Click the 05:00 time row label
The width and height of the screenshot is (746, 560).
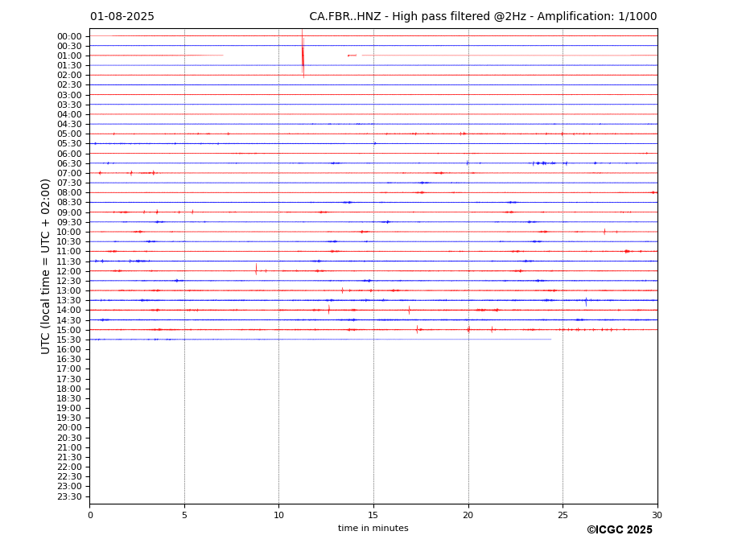click(69, 134)
